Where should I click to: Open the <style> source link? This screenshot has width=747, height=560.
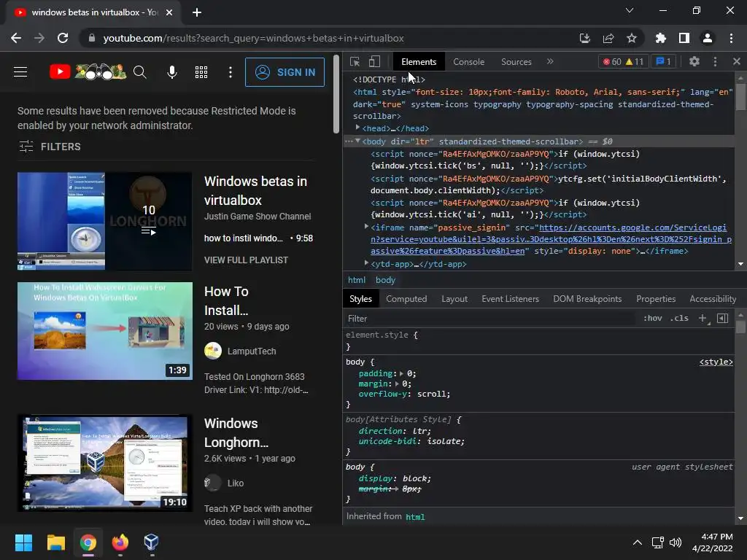coord(716,362)
